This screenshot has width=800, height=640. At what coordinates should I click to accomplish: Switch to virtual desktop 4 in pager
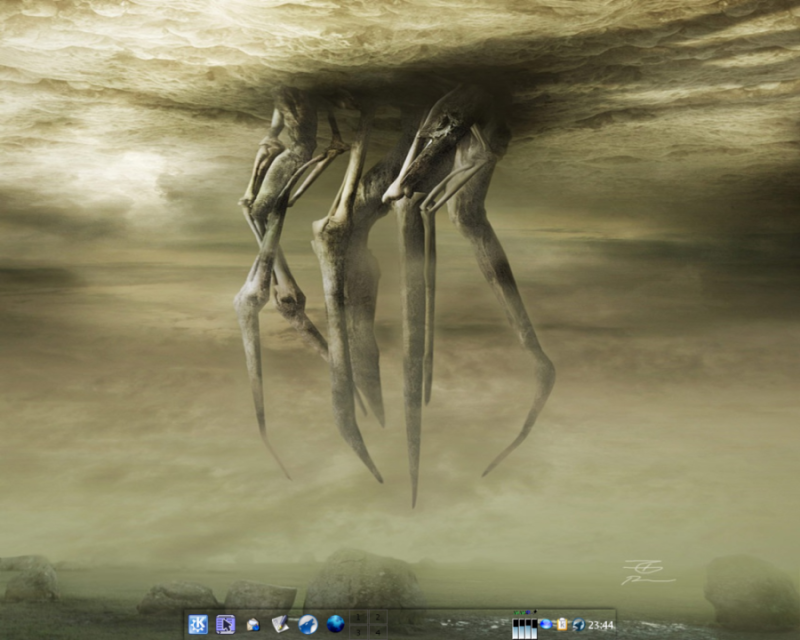coord(378,631)
